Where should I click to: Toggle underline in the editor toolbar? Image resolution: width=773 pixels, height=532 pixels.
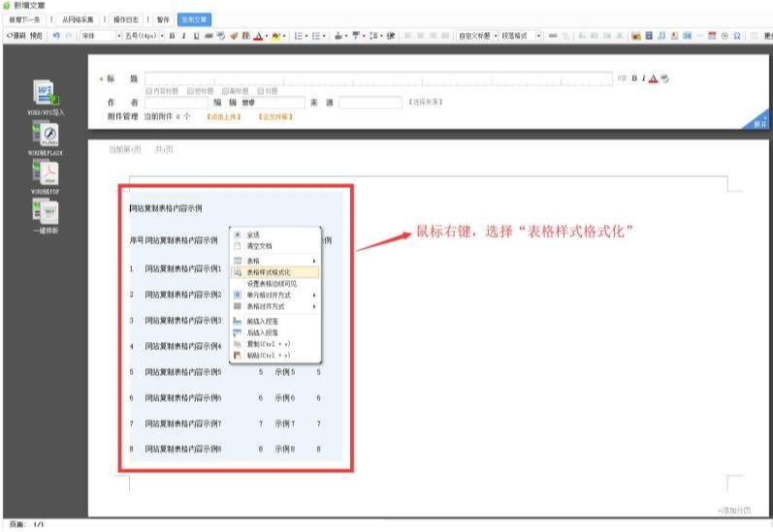click(196, 36)
